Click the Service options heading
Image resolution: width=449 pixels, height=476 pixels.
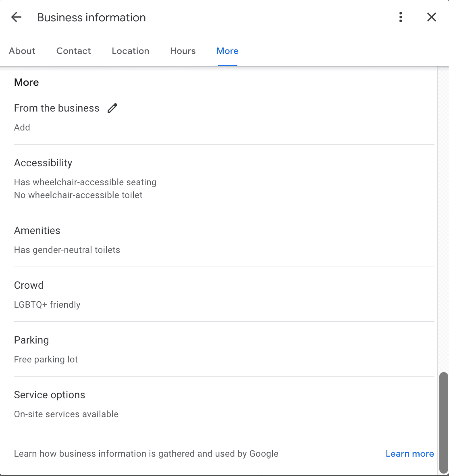pyautogui.click(x=50, y=395)
